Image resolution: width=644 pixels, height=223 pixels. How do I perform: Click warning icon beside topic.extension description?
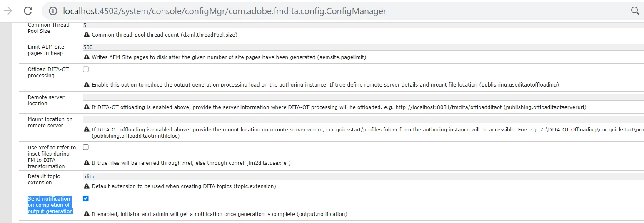pos(87,186)
